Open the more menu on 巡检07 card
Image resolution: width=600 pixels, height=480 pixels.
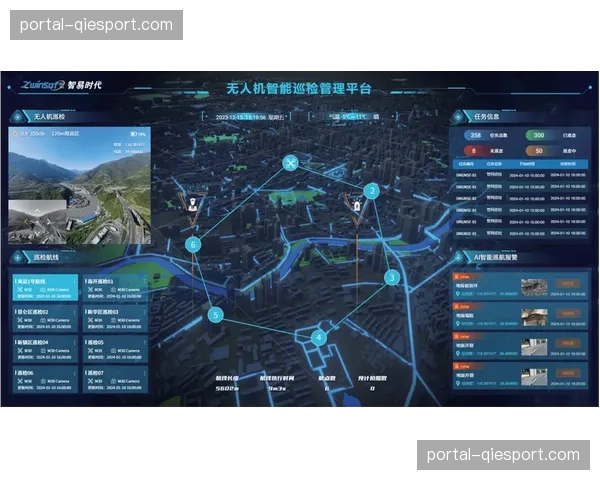145,372
